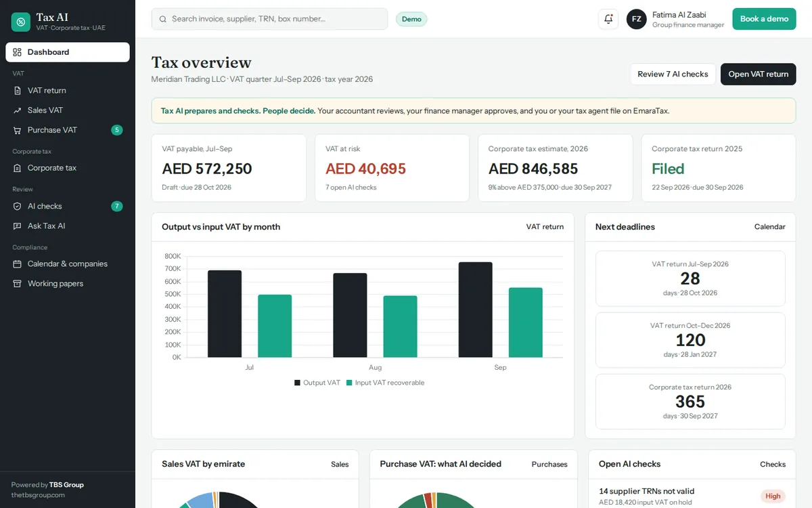Click VAT return Jul–Sep 2026 deadline card

point(690,278)
